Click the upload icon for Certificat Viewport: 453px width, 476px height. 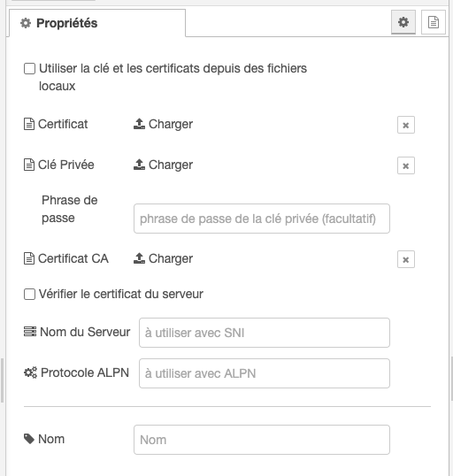click(140, 124)
